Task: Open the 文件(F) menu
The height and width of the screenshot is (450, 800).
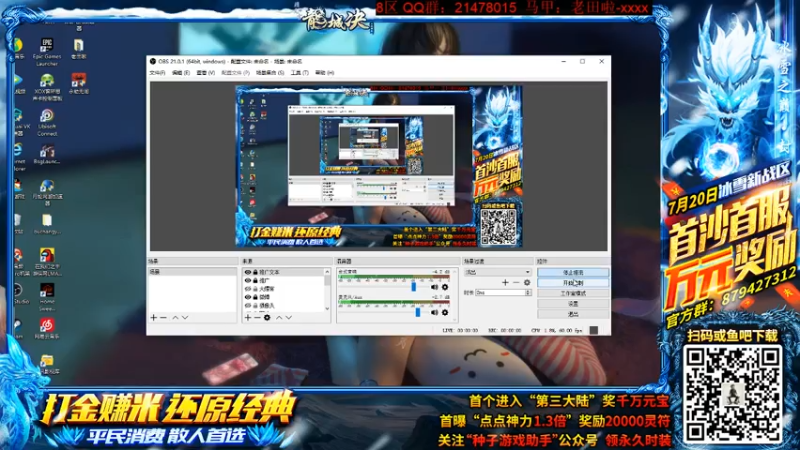Action: [157, 73]
